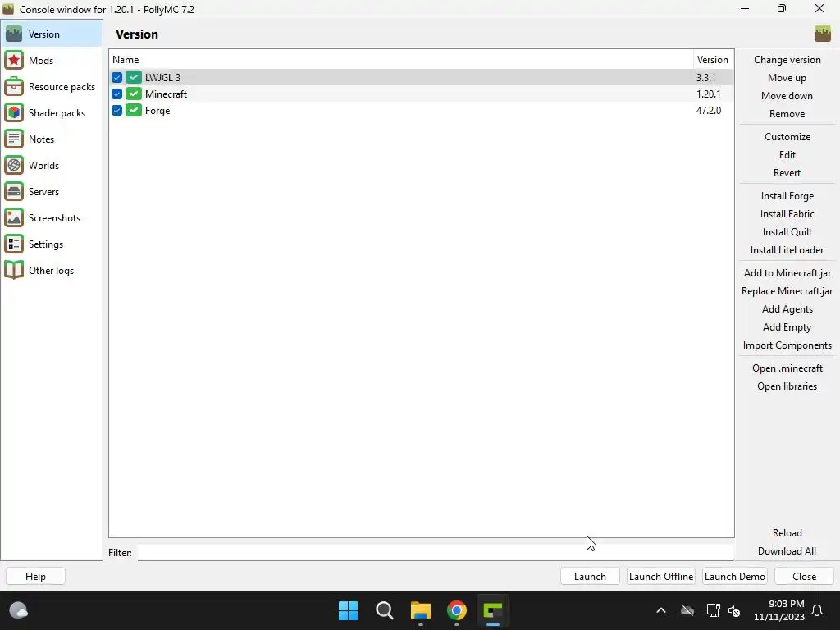Screen dimensions: 840x630
Task: Click Add to Minecraft.jar
Action: (x=787, y=272)
